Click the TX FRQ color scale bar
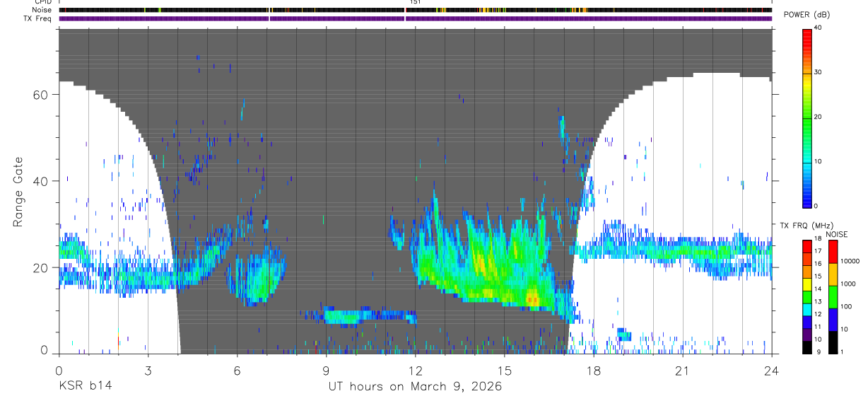 coord(807,296)
